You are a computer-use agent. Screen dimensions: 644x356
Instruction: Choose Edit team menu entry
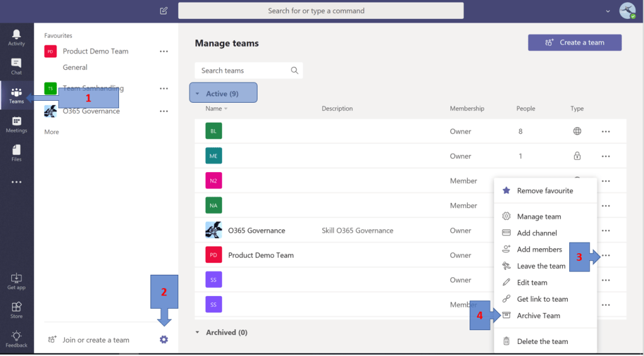coord(545,282)
